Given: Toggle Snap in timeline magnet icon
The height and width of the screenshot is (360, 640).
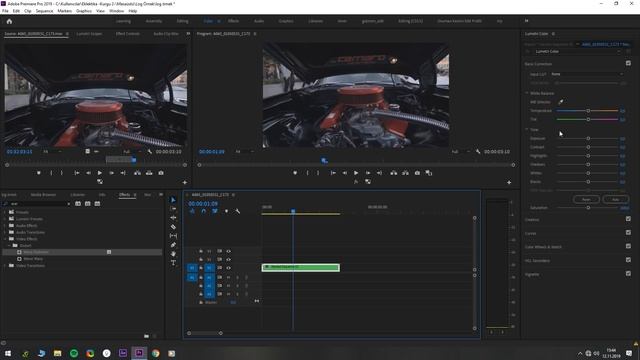Looking at the screenshot, I should tap(203, 211).
